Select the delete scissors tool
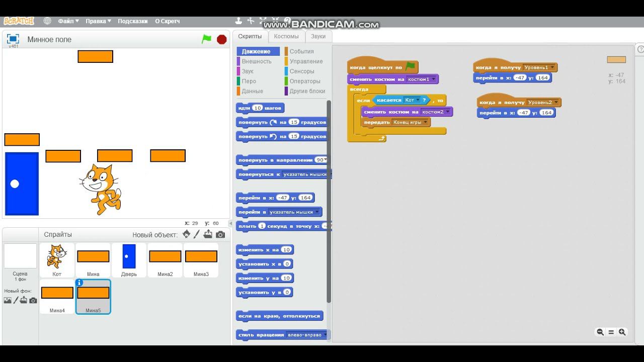 click(x=251, y=21)
